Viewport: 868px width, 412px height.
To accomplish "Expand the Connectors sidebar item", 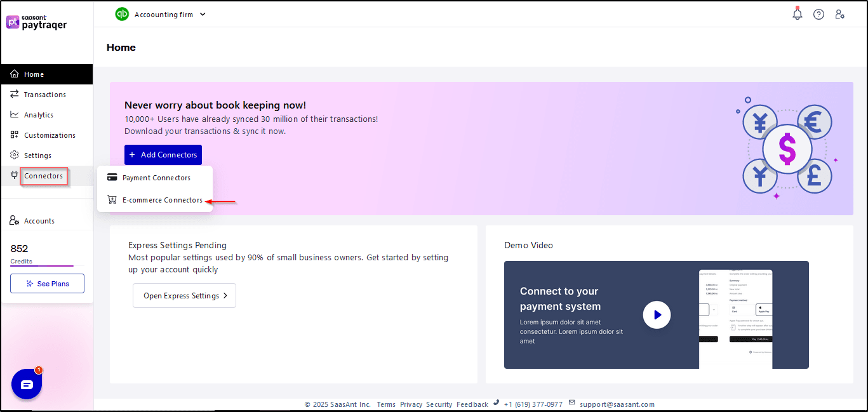I will (43, 176).
